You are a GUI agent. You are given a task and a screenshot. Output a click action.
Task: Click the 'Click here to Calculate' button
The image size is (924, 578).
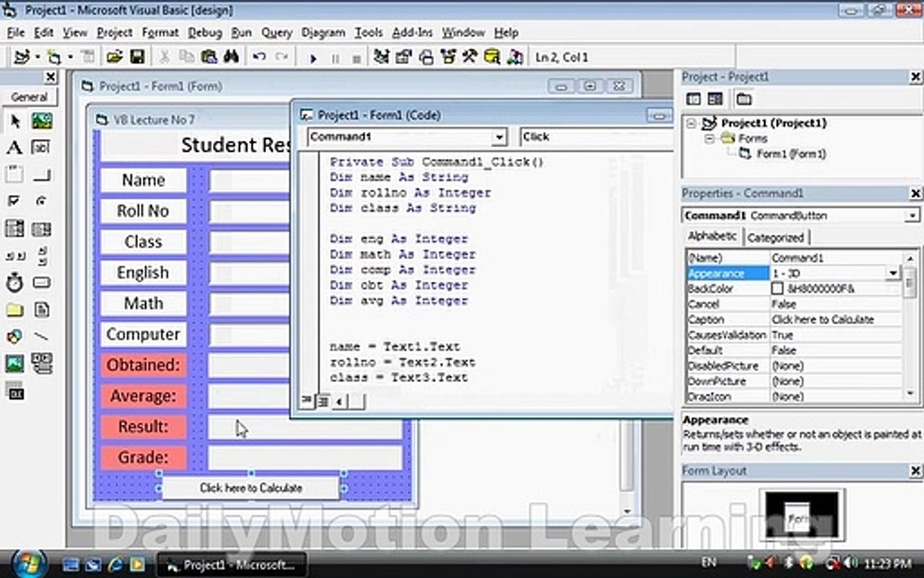(x=251, y=488)
